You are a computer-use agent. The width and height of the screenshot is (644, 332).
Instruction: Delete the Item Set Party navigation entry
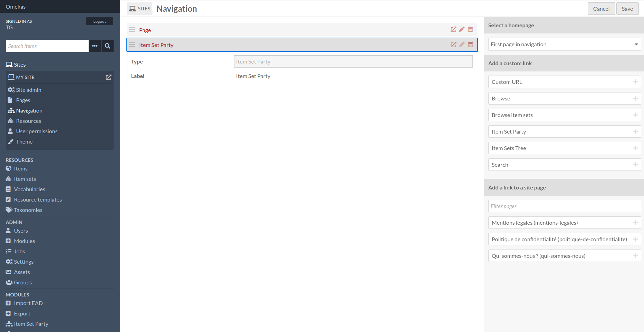(470, 45)
